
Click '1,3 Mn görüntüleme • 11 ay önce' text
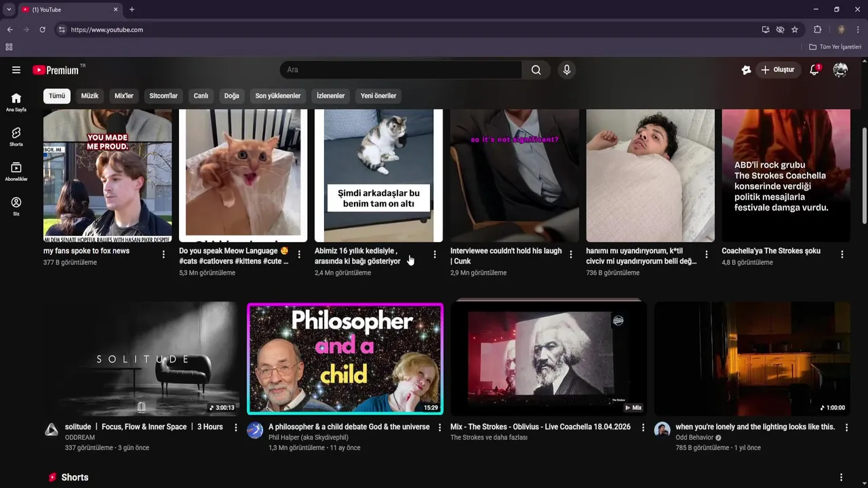coord(314,448)
